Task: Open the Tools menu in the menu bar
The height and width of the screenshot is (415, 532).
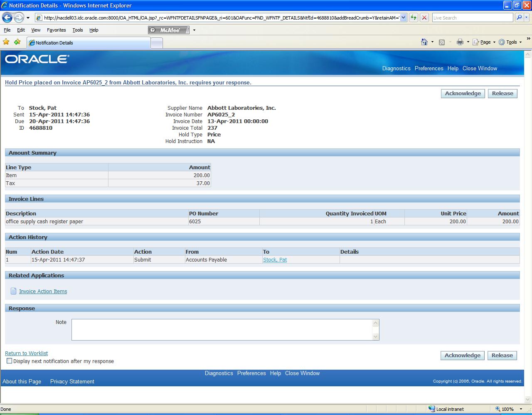Action: point(77,30)
